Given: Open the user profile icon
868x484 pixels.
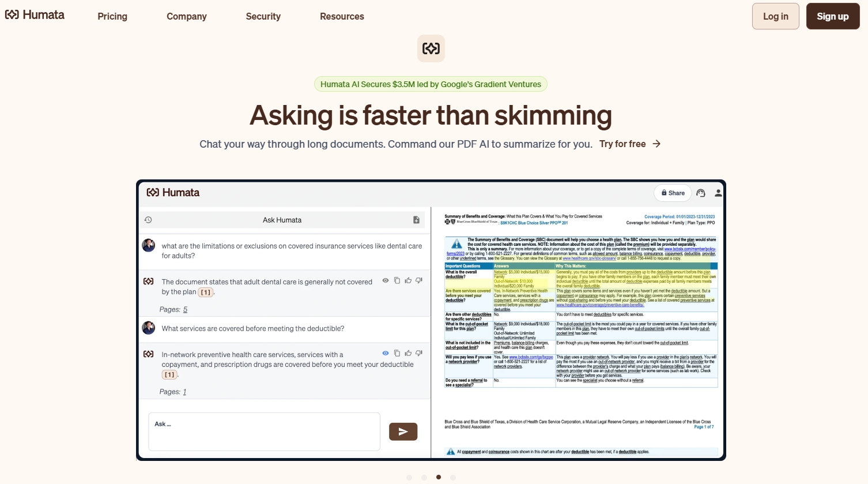Looking at the screenshot, I should (718, 193).
